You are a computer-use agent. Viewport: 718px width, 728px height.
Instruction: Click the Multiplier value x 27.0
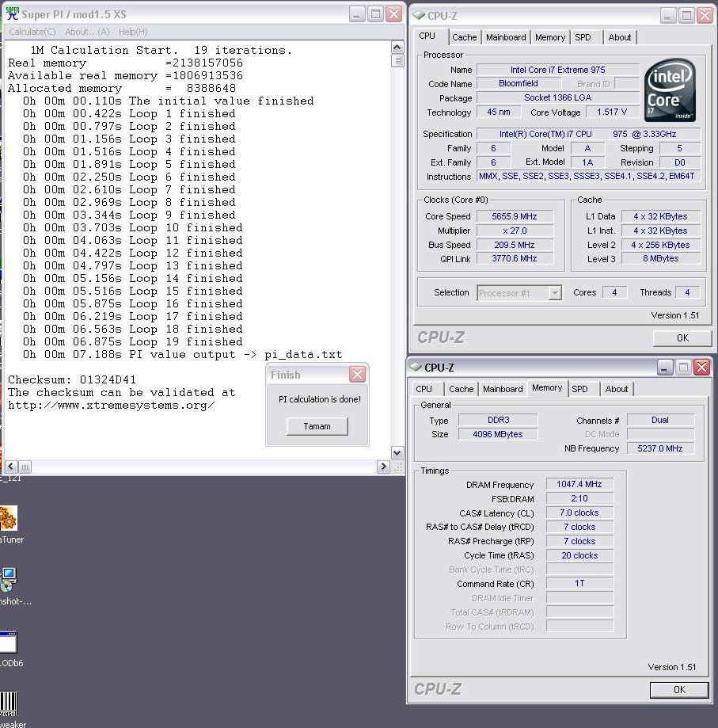pos(515,231)
